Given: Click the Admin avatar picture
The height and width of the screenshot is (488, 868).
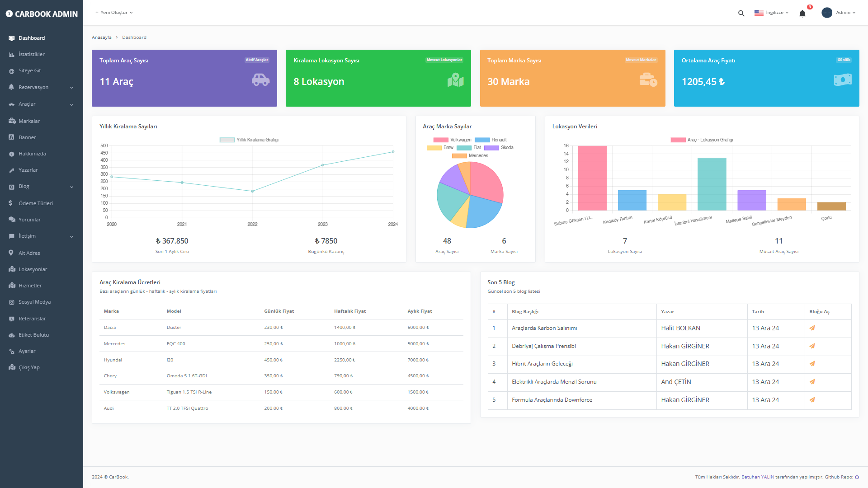Looking at the screenshot, I should pos(827,13).
